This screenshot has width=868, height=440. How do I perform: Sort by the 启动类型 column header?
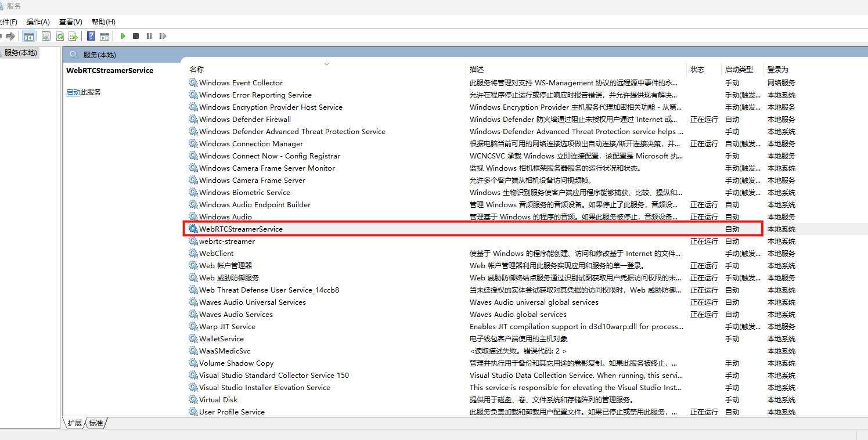[739, 69]
